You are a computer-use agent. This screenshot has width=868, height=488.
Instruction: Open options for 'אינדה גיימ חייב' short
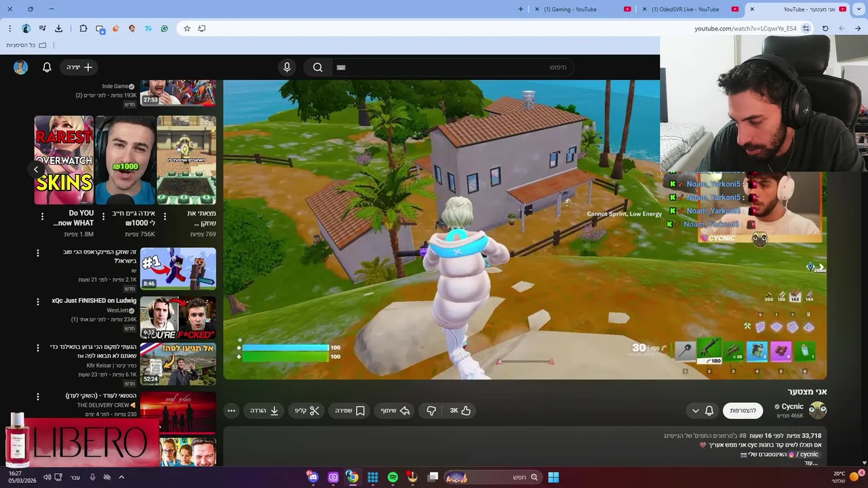tap(103, 217)
